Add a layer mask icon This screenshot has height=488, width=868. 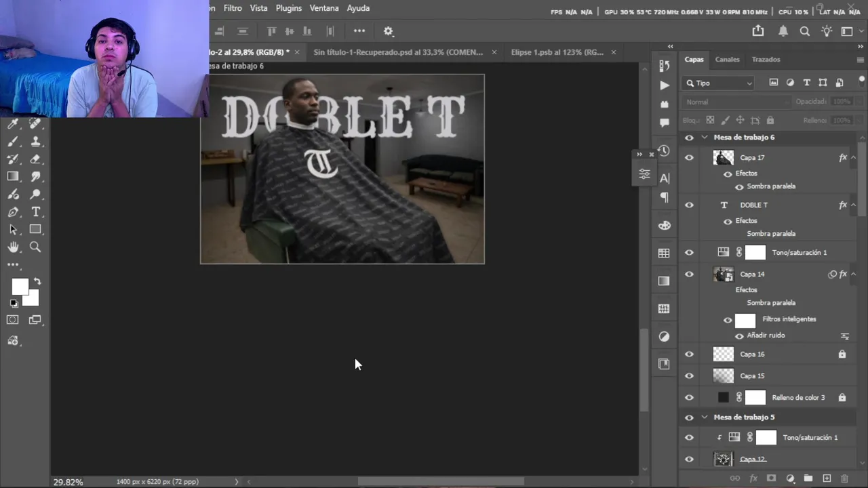click(x=771, y=479)
